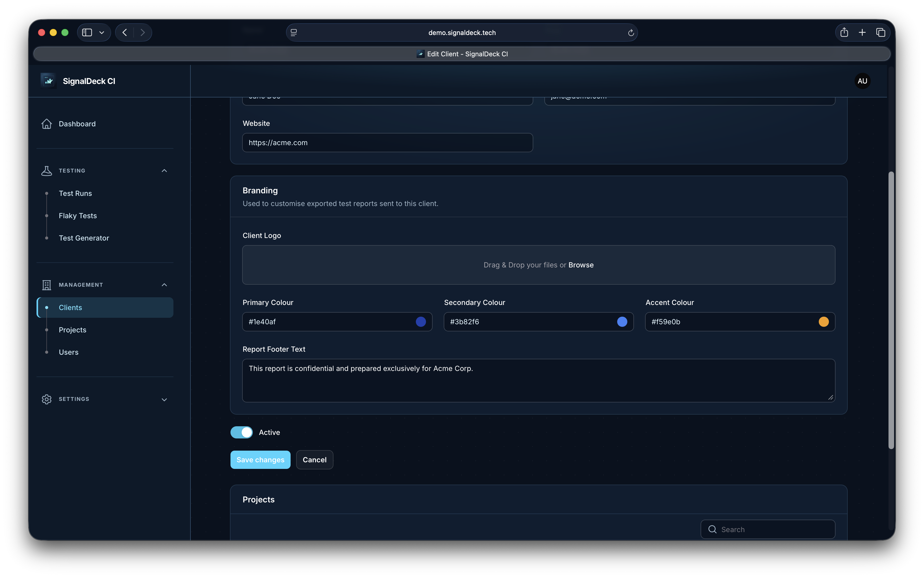Open the Secondary Colour swatch picker
Viewport: 924px width, 578px height.
click(622, 321)
